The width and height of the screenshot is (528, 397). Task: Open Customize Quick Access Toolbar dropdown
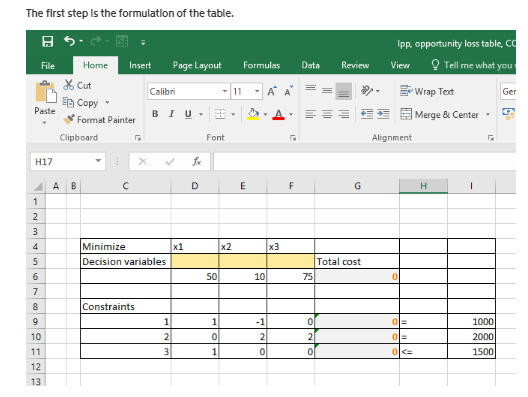coord(143,42)
